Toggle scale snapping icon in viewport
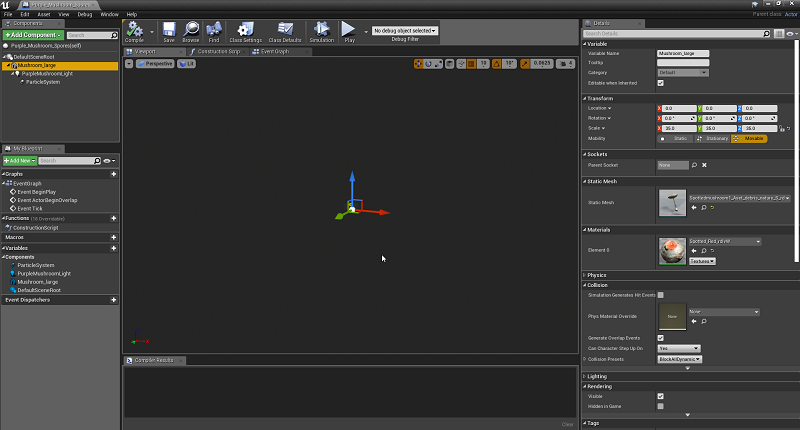Screen dimensions: 800x430 [525, 64]
